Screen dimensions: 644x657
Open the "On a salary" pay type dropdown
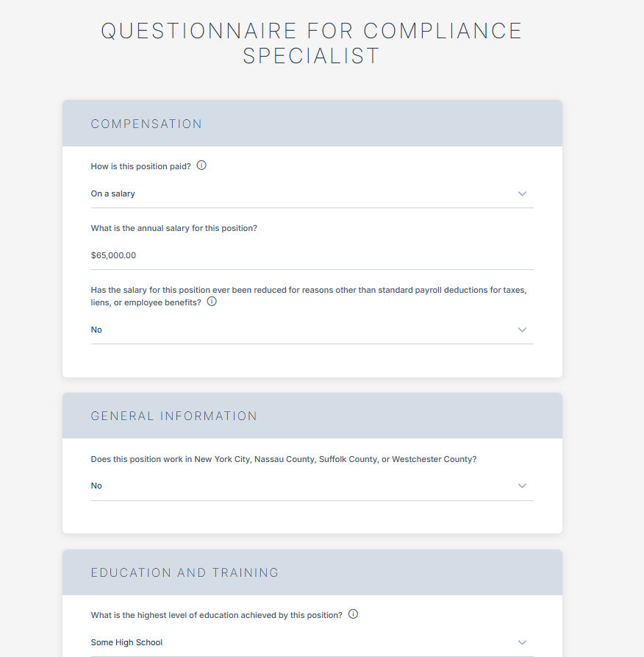[294, 193]
